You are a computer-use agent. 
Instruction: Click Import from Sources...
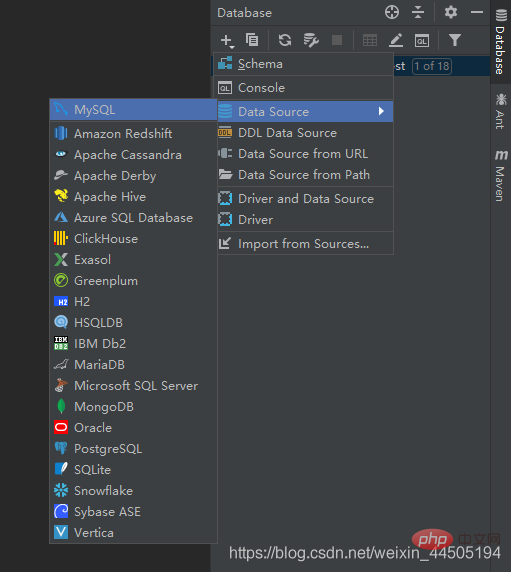pyautogui.click(x=305, y=244)
